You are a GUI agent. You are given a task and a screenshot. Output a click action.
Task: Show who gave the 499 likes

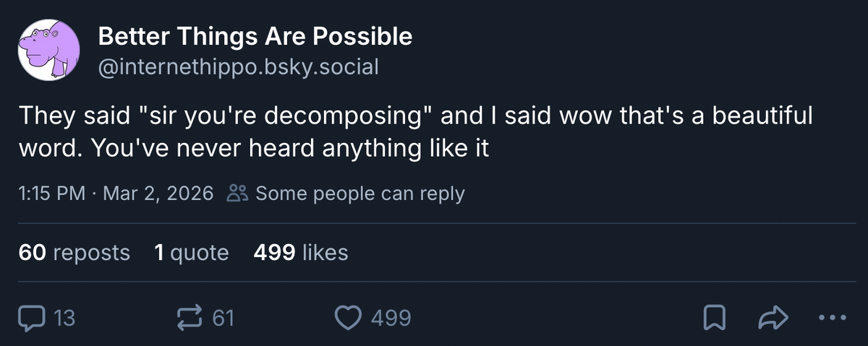pyautogui.click(x=301, y=253)
